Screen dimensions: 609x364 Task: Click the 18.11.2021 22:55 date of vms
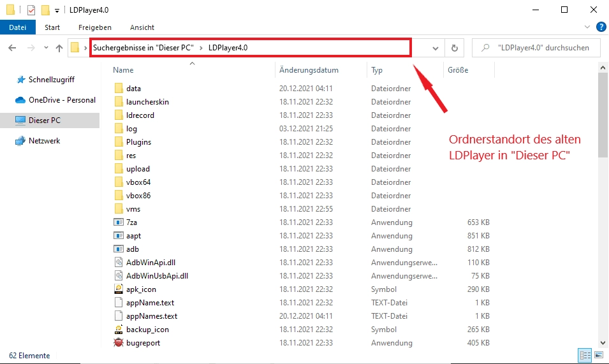pyautogui.click(x=306, y=209)
